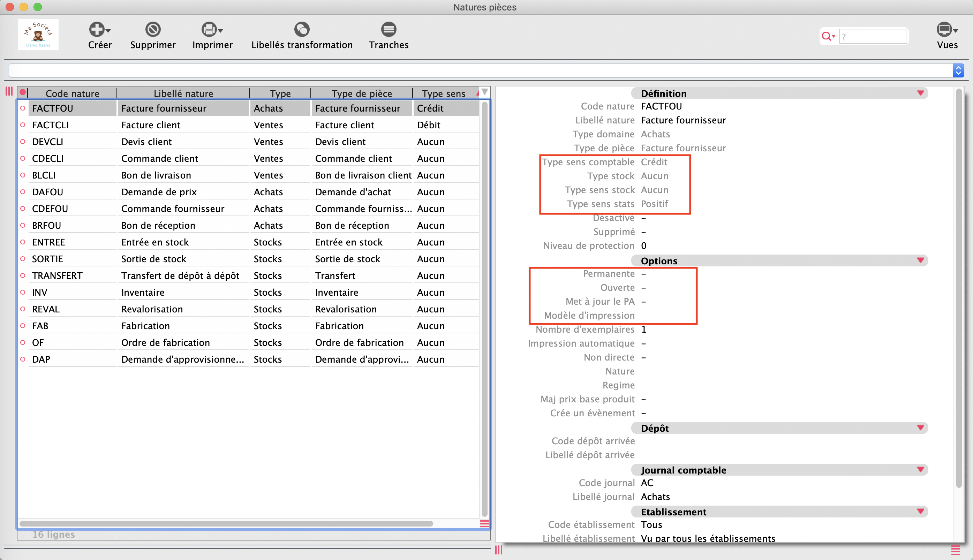Collapse the Options section
The height and width of the screenshot is (560, 973).
pos(920,260)
